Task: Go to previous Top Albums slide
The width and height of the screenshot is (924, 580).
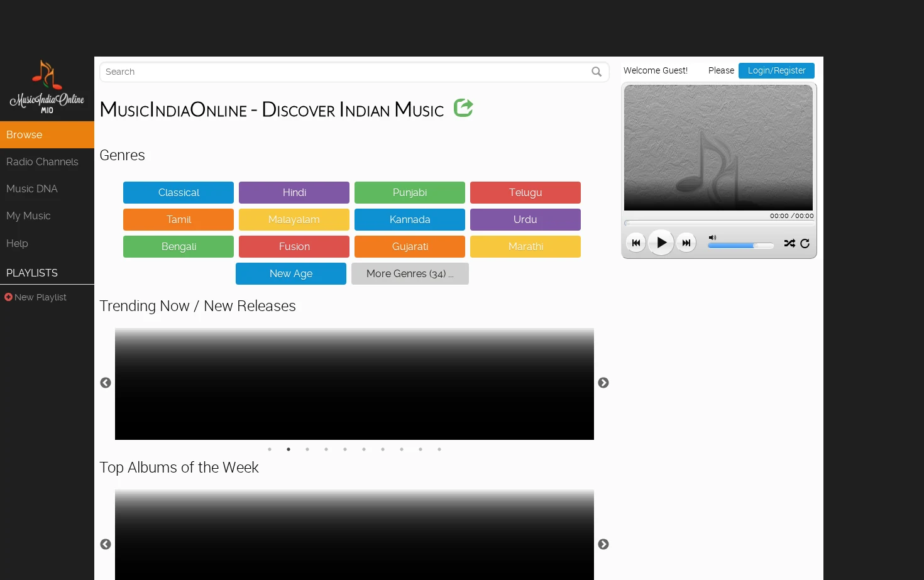Action: [106, 544]
